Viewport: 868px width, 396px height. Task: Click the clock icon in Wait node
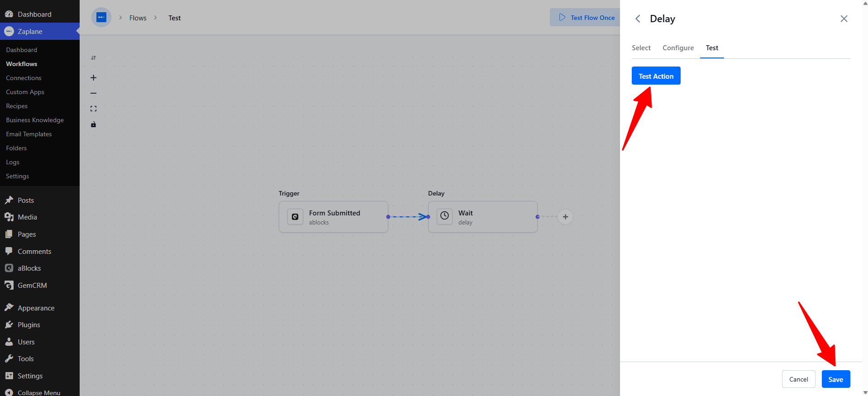pos(444,216)
